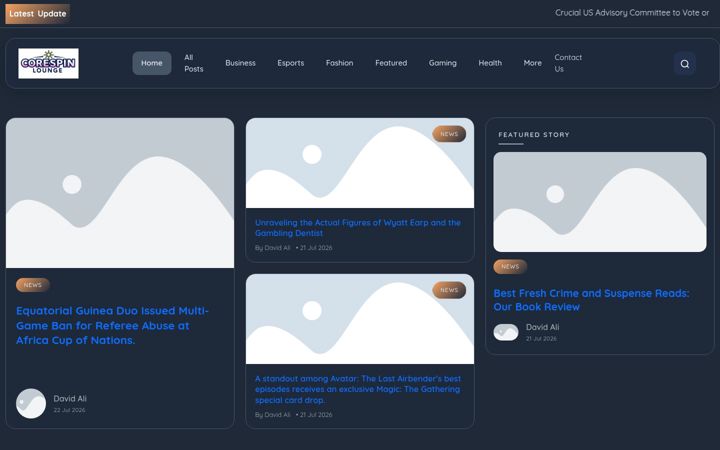Click the 22 Jul 2026 date text

click(69, 410)
